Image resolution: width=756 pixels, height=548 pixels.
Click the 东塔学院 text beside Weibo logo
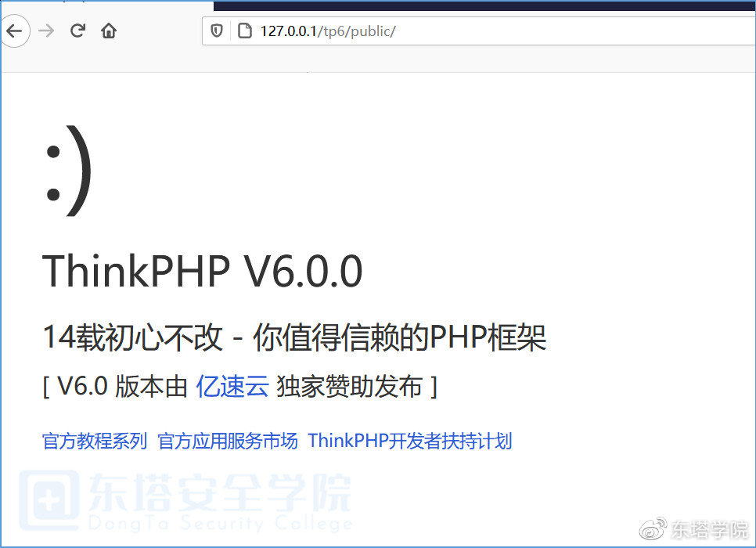(x=709, y=530)
